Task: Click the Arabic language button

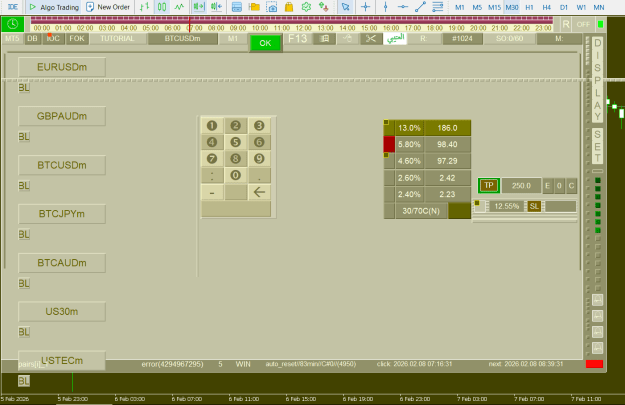Action: 395,38
